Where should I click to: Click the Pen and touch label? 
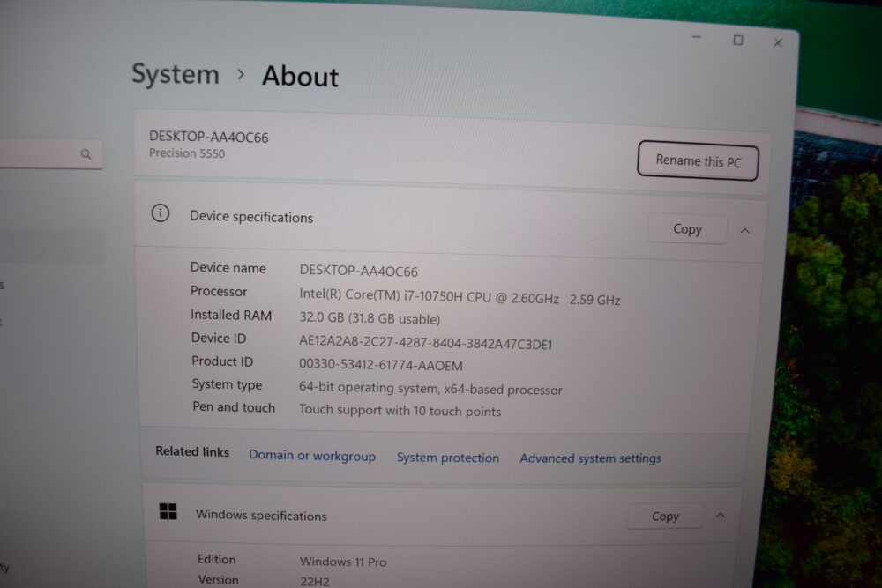(x=234, y=407)
